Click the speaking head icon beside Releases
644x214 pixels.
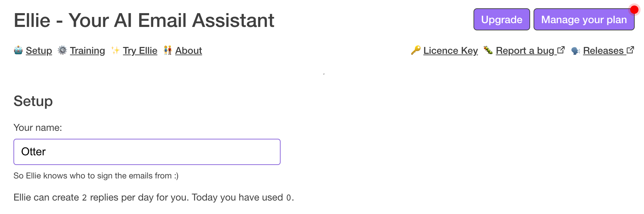pos(576,51)
